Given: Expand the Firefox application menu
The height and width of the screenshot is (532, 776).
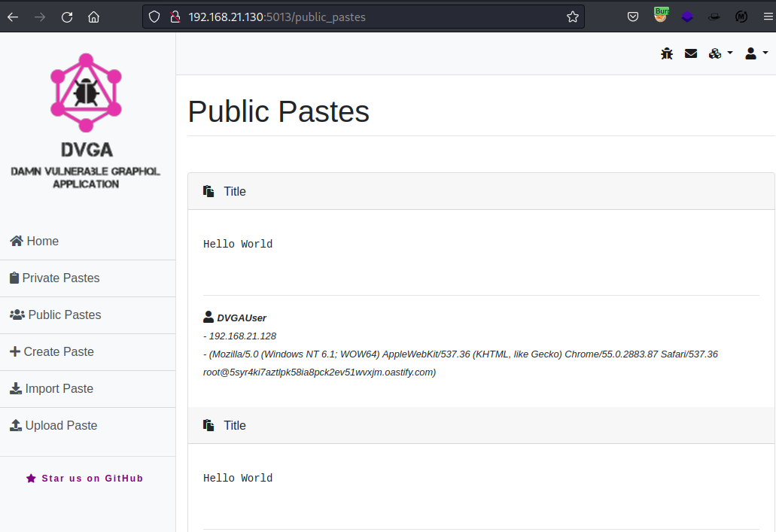Looking at the screenshot, I should tap(768, 16).
